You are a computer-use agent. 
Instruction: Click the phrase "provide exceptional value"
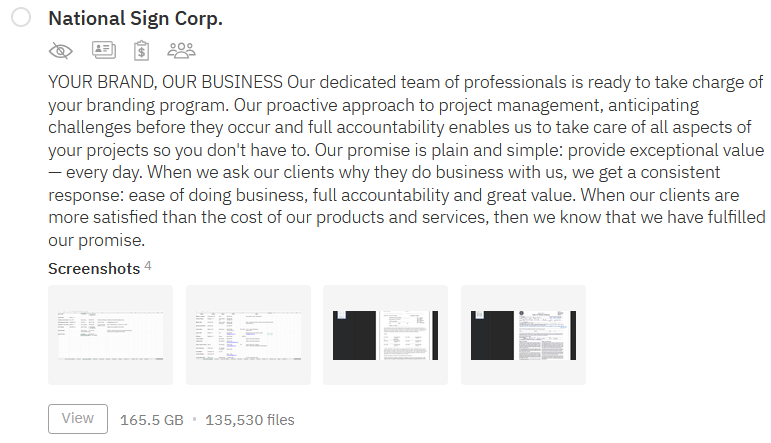[x=666, y=150]
